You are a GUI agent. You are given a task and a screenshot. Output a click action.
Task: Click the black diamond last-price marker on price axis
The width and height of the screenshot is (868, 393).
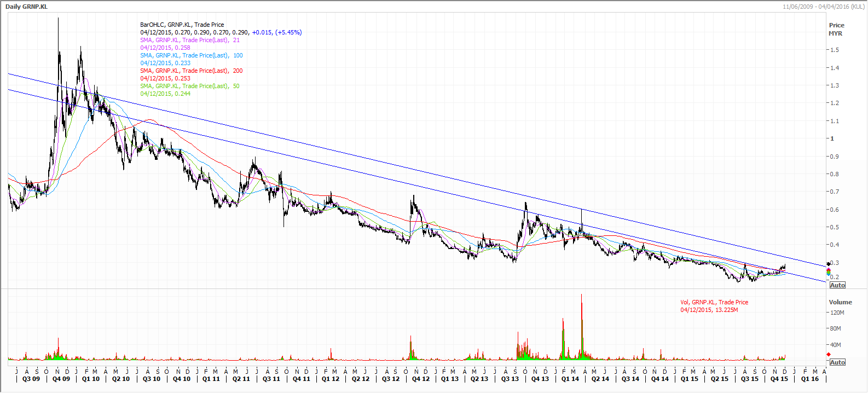point(828,264)
